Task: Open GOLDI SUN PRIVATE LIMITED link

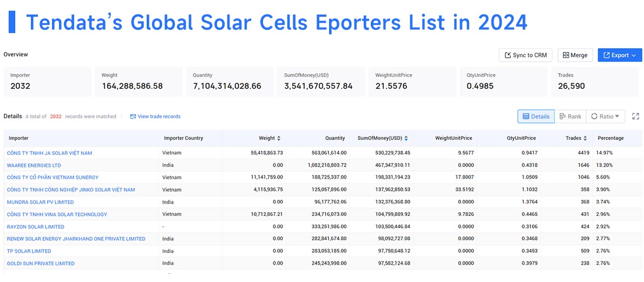Action: (41, 264)
